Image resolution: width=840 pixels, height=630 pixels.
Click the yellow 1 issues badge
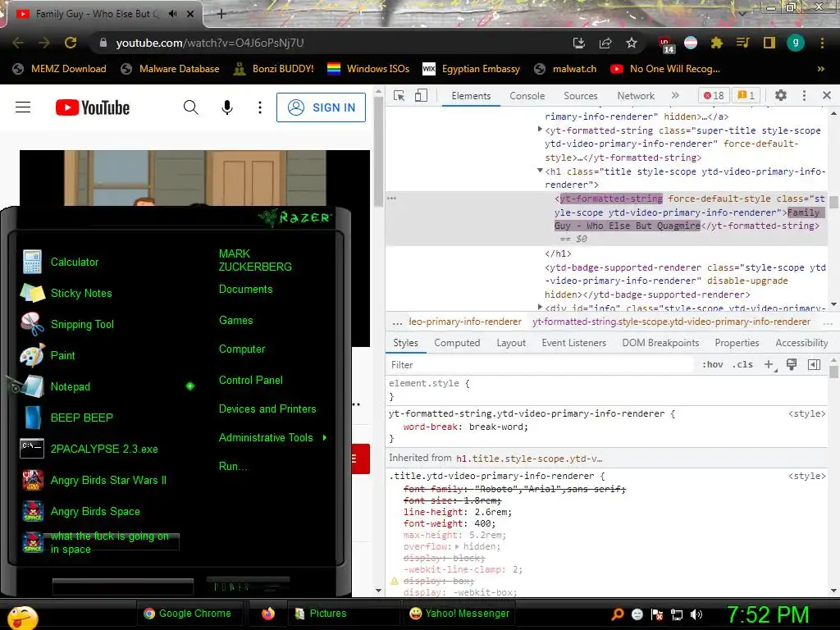746,95
